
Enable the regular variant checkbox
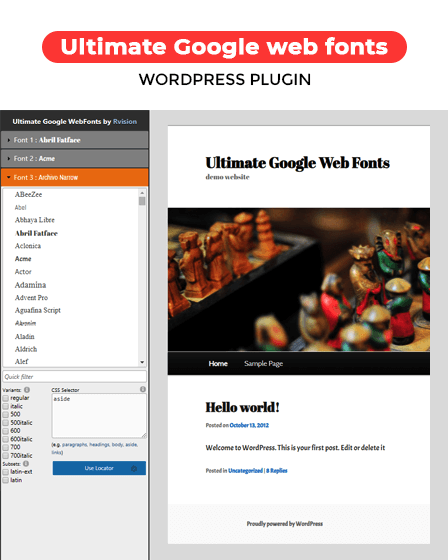[x=6, y=398]
